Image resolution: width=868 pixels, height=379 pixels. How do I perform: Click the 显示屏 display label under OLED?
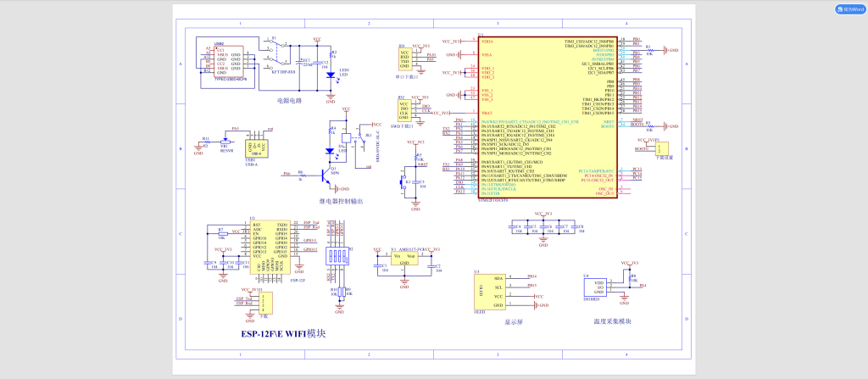(x=514, y=321)
